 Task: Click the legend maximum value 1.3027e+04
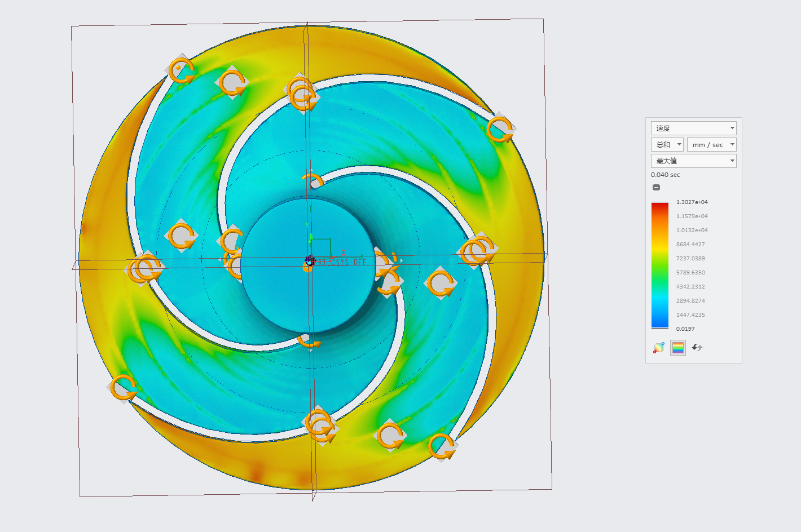(692, 202)
